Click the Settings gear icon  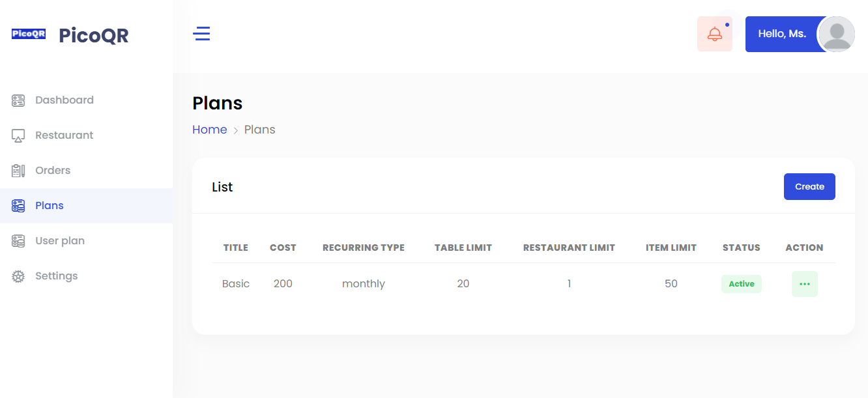coord(18,276)
